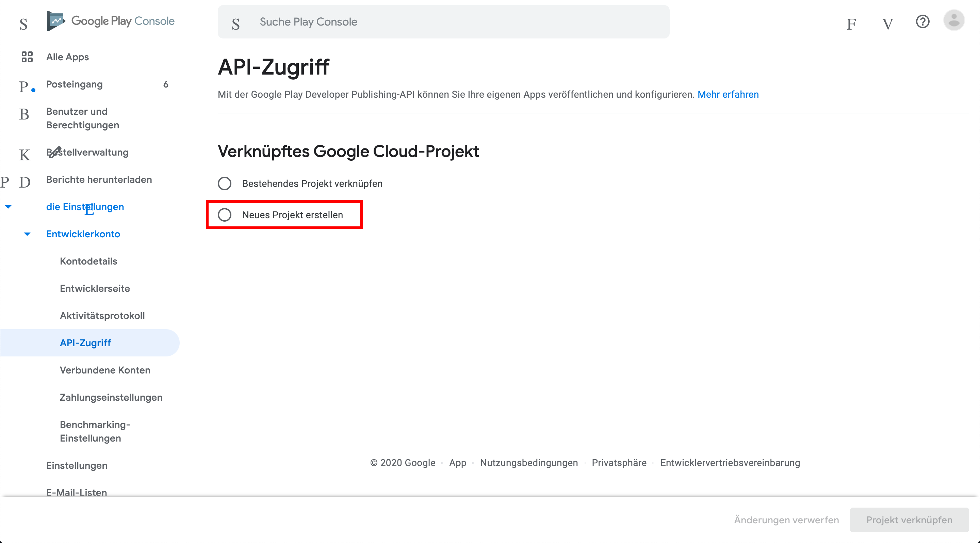Open the help question mark icon
980x543 pixels.
coord(922,22)
